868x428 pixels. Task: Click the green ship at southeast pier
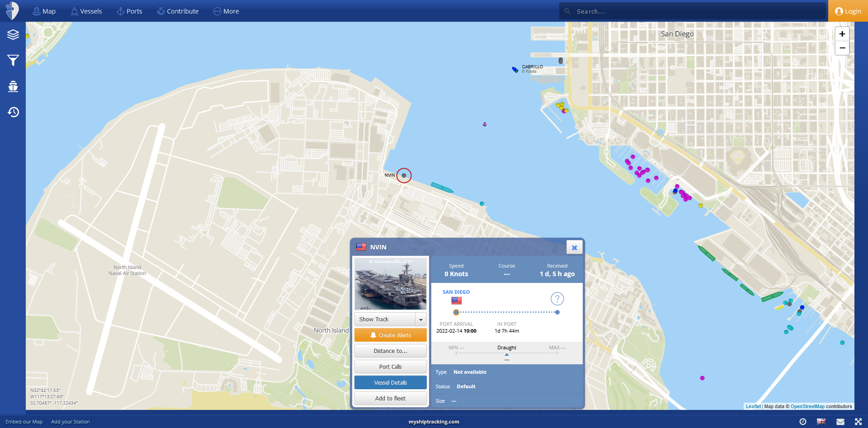click(772, 297)
